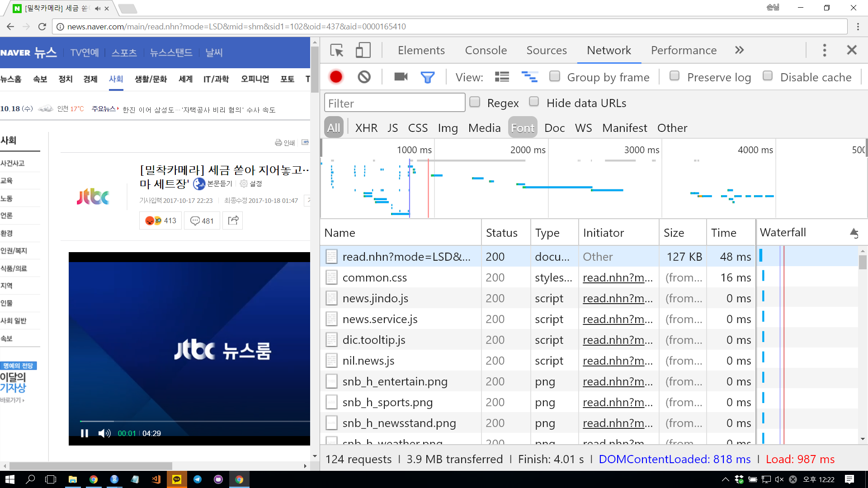Screen dimensions: 868x488
Task: Click the network Filter text field
Action: 394,103
